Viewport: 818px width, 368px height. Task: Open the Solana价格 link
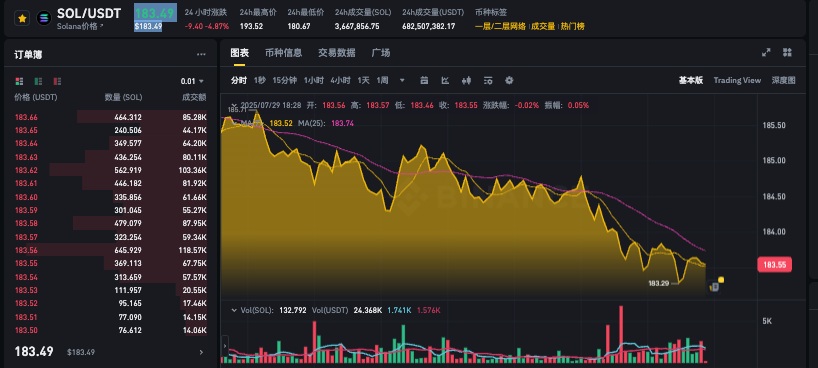pos(80,26)
